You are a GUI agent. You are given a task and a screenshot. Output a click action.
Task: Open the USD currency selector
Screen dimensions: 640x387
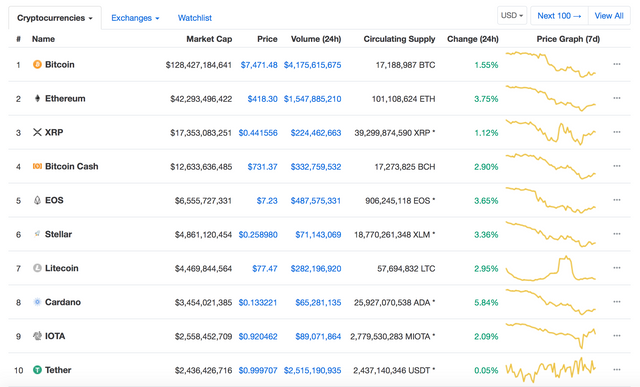coord(512,16)
